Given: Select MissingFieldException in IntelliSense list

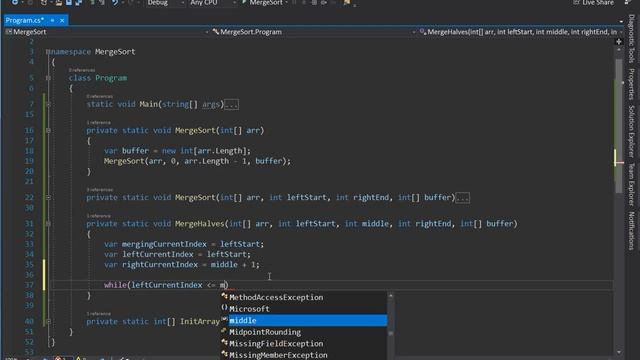Looking at the screenshot, I should pos(304,344).
